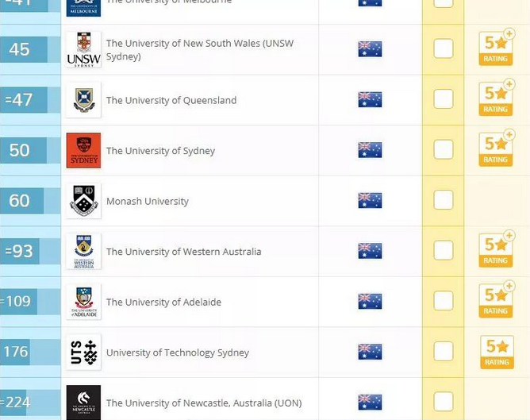
Task: Click the University of Newcastle horse logo
Action: [x=83, y=403]
